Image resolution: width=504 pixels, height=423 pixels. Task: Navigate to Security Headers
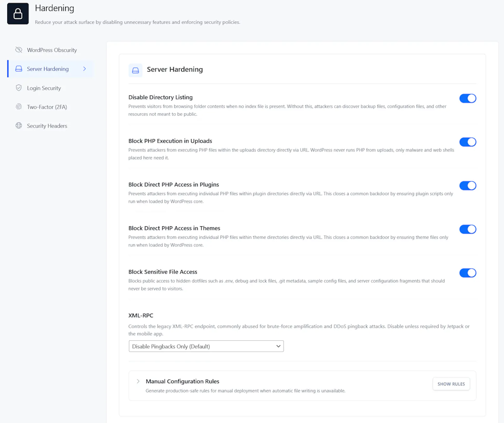[x=50, y=126]
